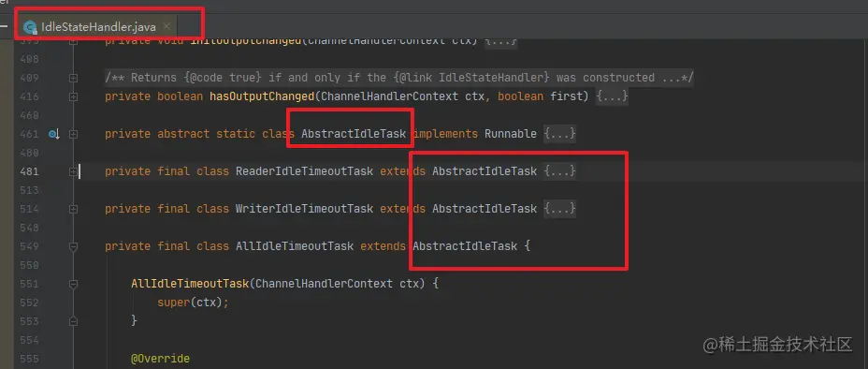This screenshot has height=369, width=868.
Task: Click AbstractIdleTask after extends on line 481
Action: pyautogui.click(x=485, y=171)
